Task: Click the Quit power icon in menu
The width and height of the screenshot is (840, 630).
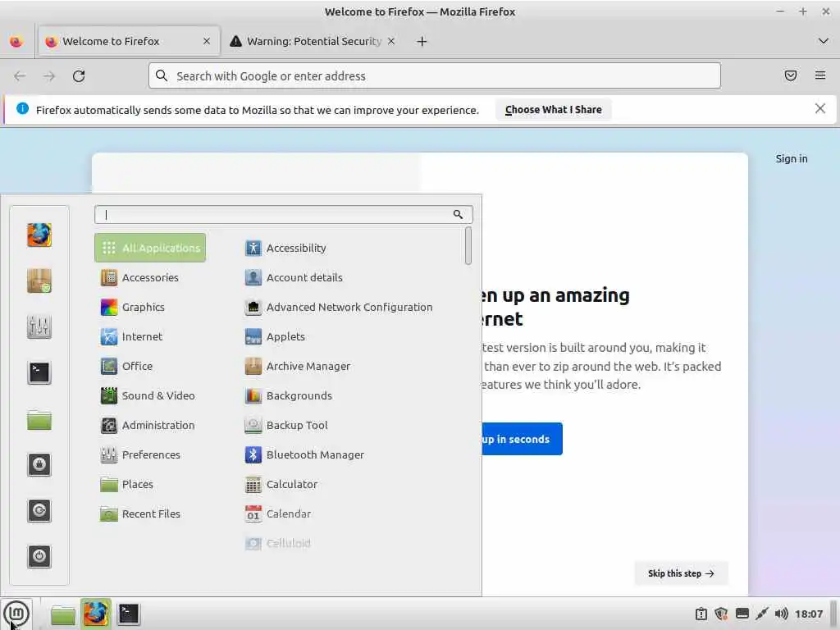Action: click(x=39, y=556)
